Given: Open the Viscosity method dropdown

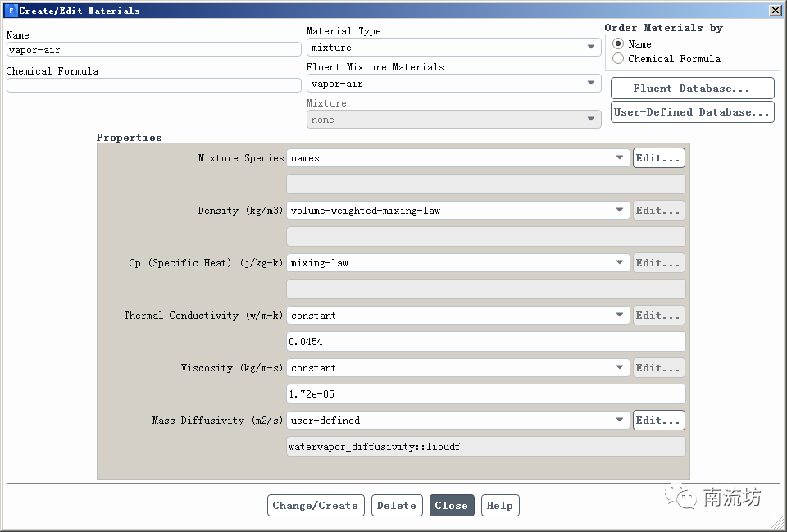Looking at the screenshot, I should (457, 368).
